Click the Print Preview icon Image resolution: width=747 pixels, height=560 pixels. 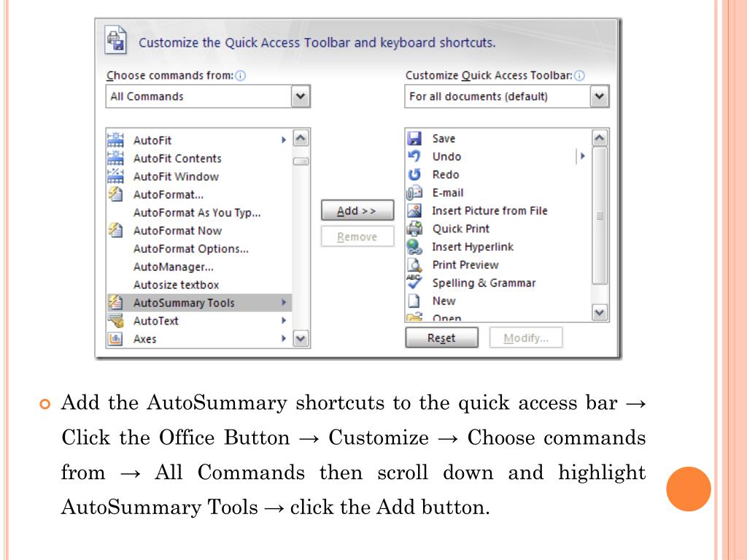pyautogui.click(x=414, y=265)
